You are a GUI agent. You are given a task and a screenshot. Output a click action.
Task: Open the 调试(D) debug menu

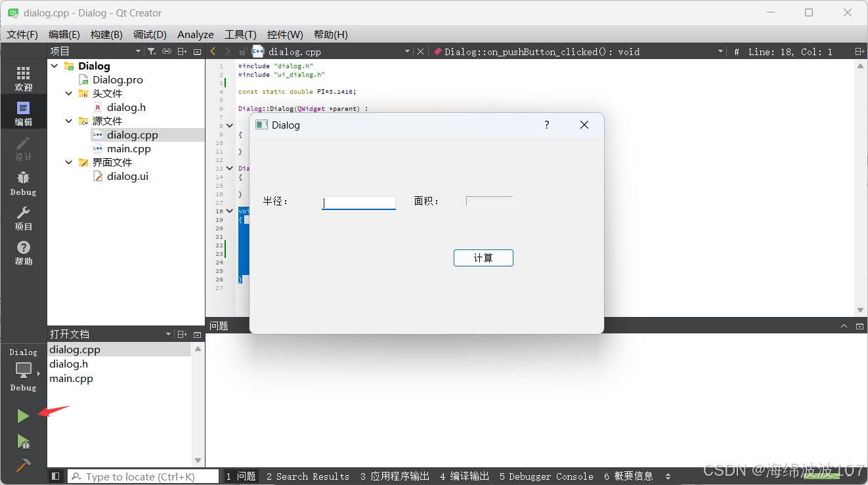point(150,34)
